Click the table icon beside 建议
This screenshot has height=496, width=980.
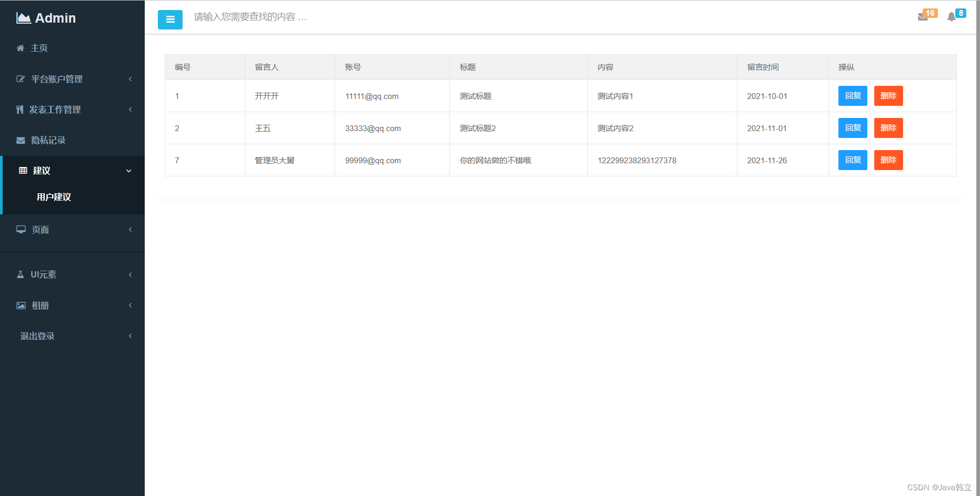pyautogui.click(x=23, y=171)
